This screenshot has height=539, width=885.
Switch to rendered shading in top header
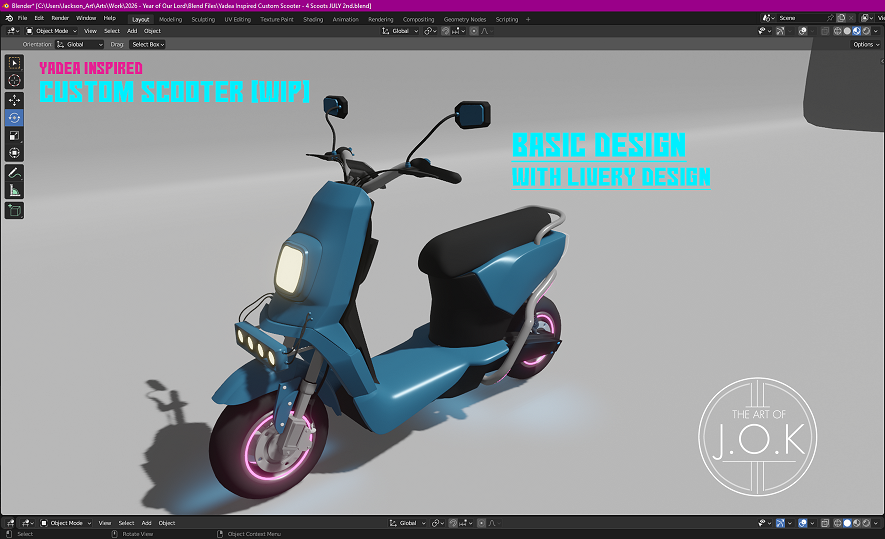tap(866, 31)
